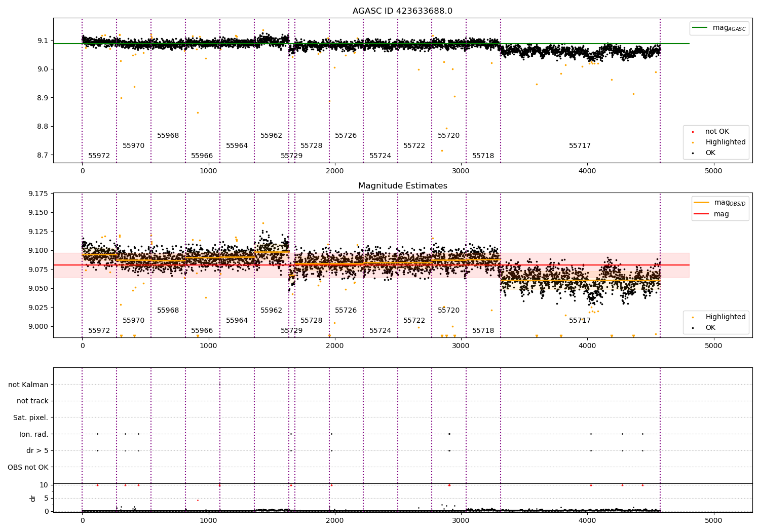Click 'Highlighted' legend entry in Magnitude Estimates plot
760x532 pixels.
pos(717,317)
